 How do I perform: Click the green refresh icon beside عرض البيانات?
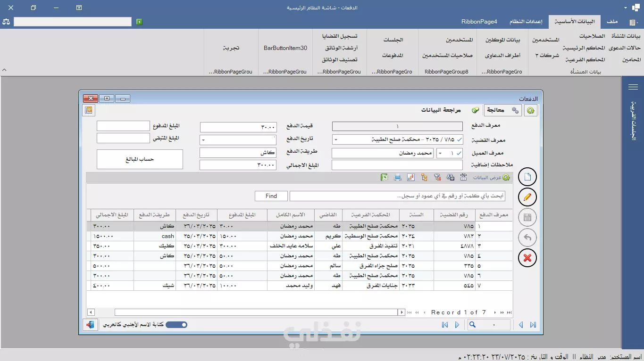coord(506,178)
